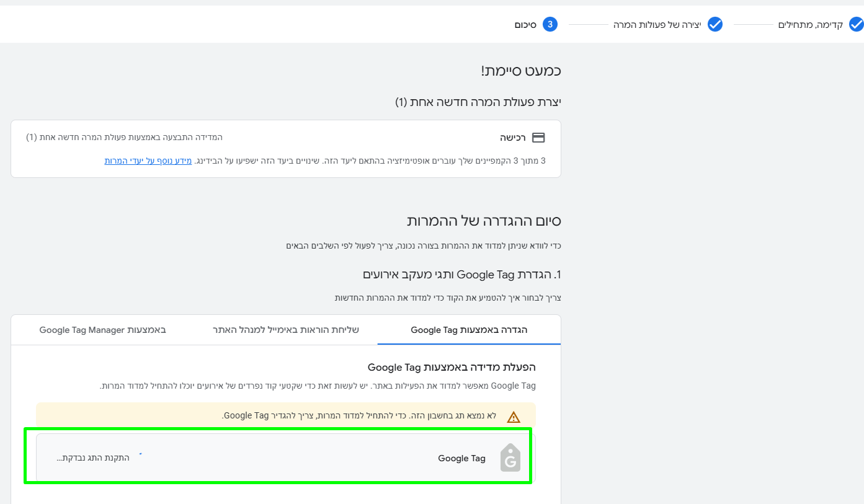Click the line צריך לבחור איך להטמיע את הקוד
This screenshot has width=864, height=504.
(448, 298)
